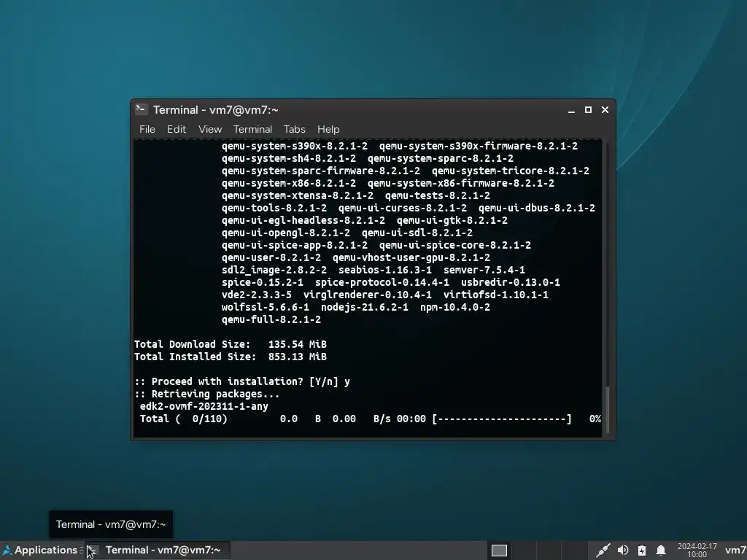
Task: Click the 'vde2-2.3.3-5' package name
Action: pos(256,295)
